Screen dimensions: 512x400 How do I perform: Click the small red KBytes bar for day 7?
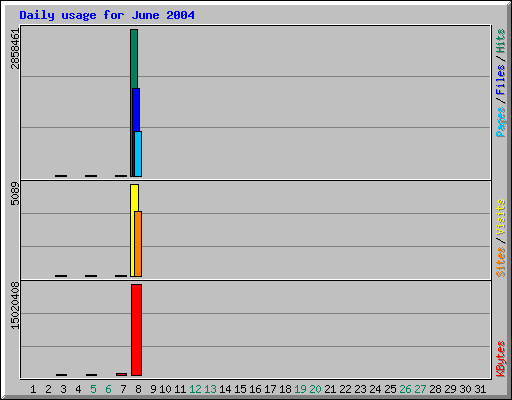[122, 374]
